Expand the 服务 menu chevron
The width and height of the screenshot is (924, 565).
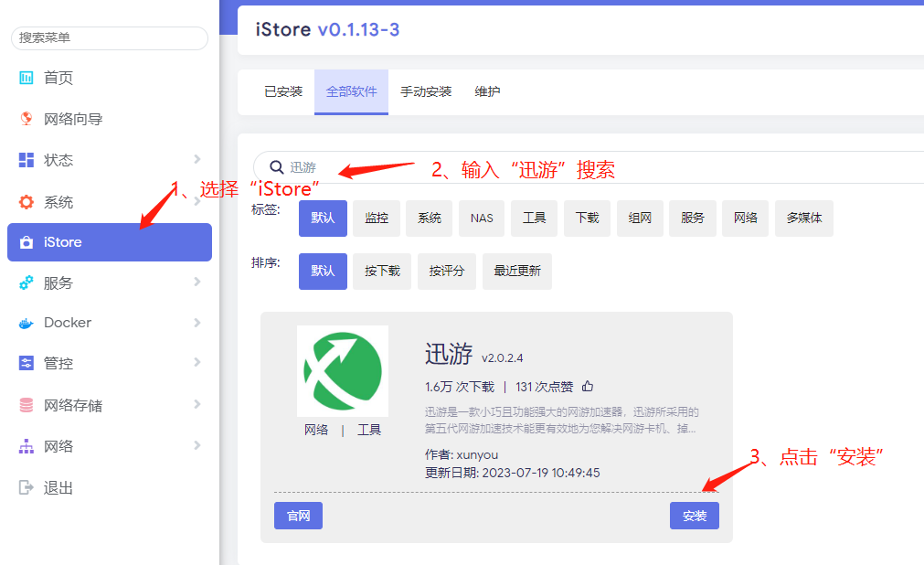[197, 282]
